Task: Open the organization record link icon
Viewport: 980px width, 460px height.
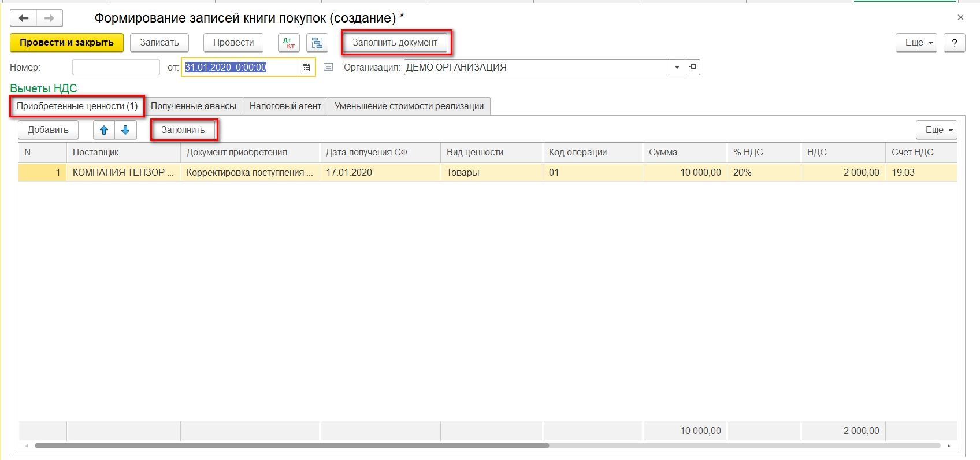Action: click(x=692, y=68)
